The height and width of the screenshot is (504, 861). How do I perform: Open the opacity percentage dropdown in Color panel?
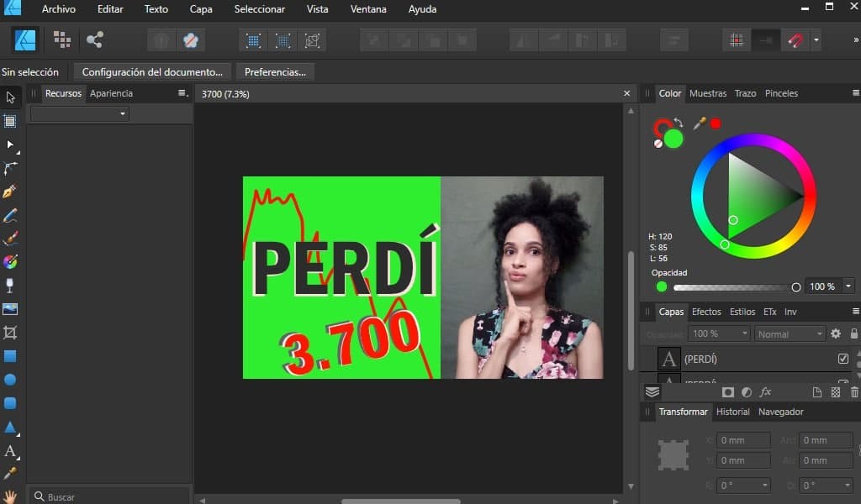(x=848, y=286)
